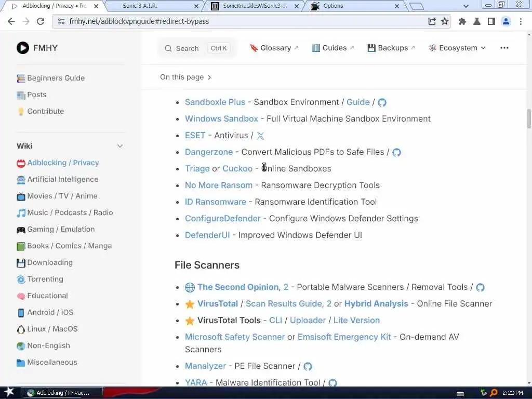Open the Sandboxie Plus Guide link
Screen dimensions: 532x399
click(x=358, y=102)
